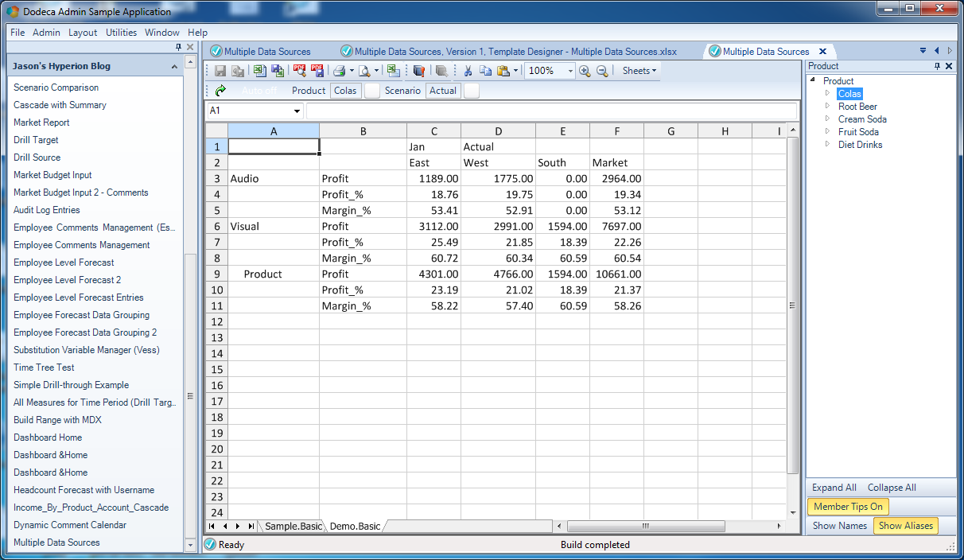
Task: Toggle Show Aliases option
Action: (906, 526)
